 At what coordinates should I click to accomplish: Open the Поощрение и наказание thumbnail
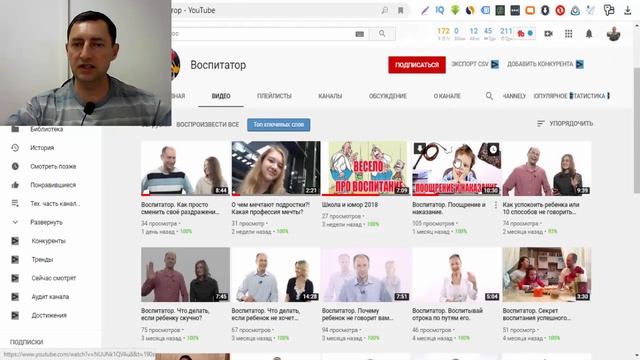[457, 168]
